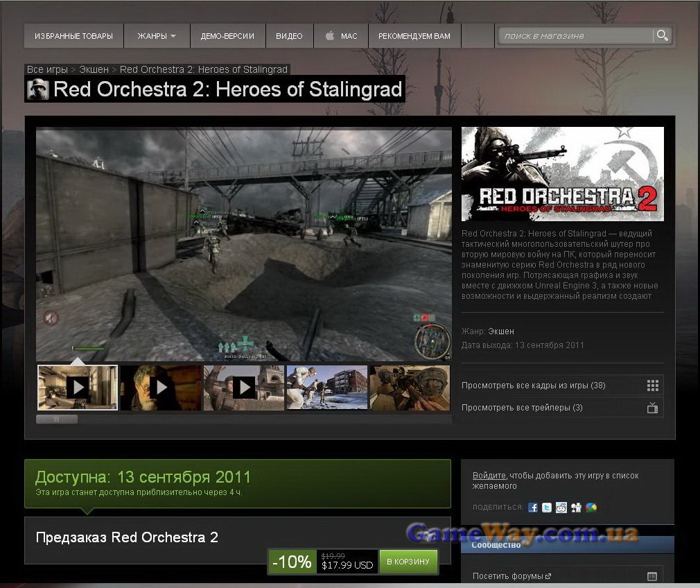
Task: Share via Digg icon
Action: (x=576, y=508)
